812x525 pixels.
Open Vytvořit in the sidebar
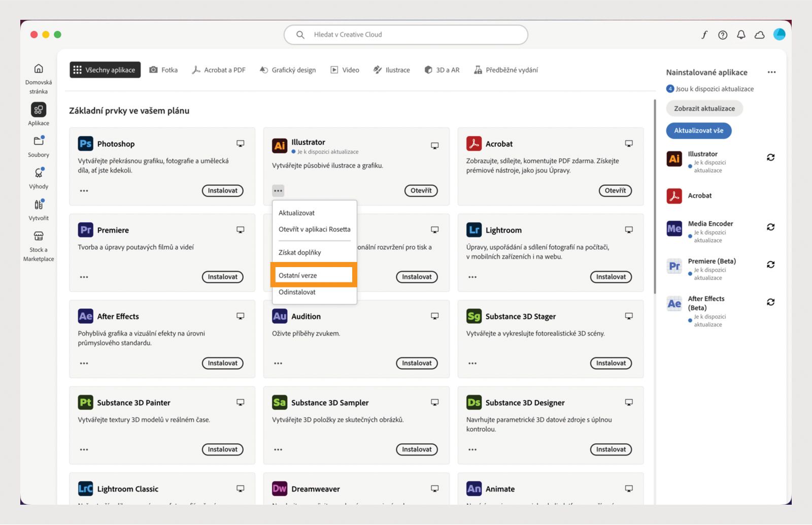[x=39, y=210]
